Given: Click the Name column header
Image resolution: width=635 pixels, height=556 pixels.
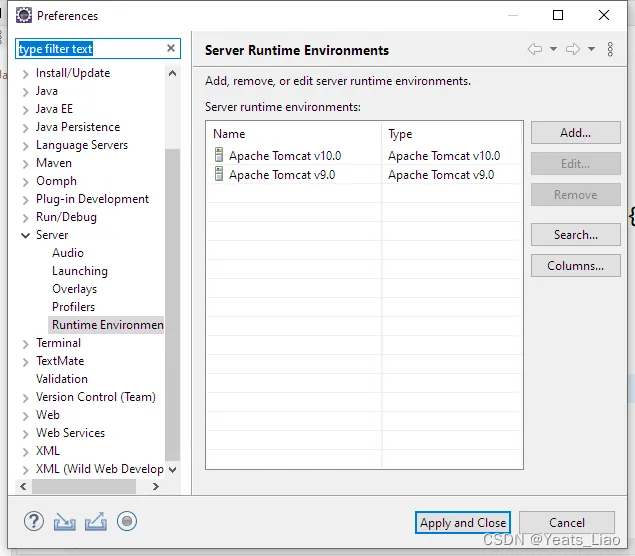Looking at the screenshot, I should 294,134.
